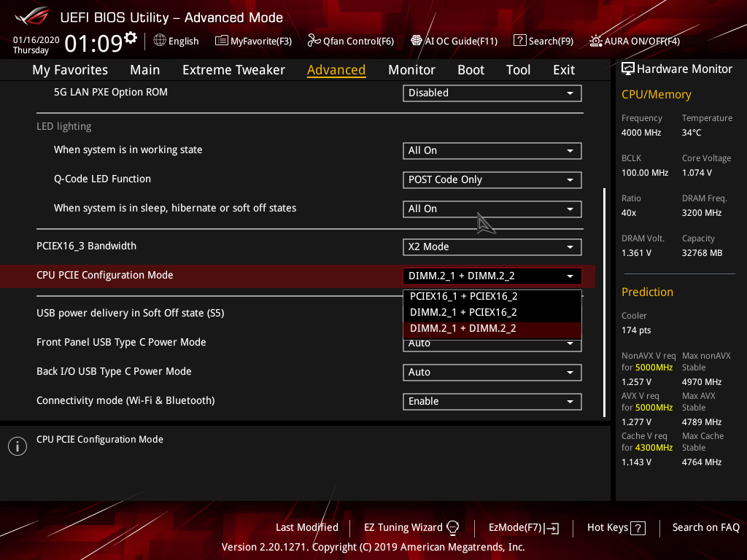This screenshot has width=747, height=560.
Task: Open Search(F9)
Action: click(551, 42)
